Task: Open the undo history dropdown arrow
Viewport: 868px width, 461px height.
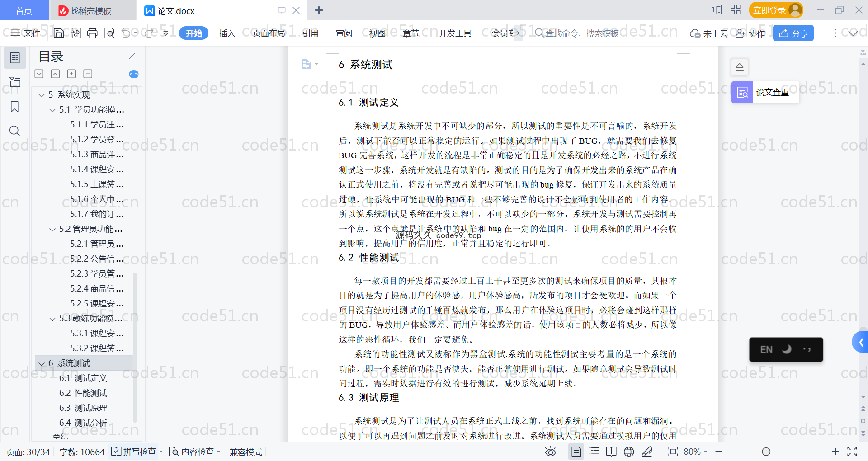Action: pos(136,33)
